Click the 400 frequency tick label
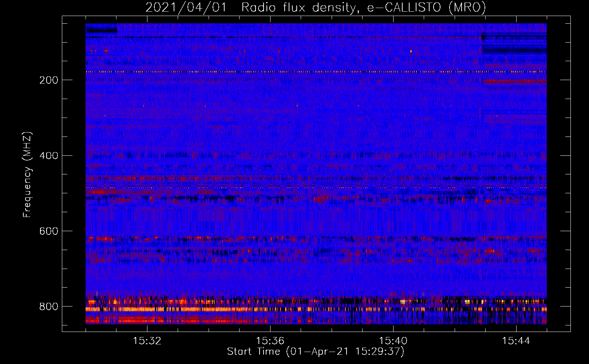 pos(48,156)
